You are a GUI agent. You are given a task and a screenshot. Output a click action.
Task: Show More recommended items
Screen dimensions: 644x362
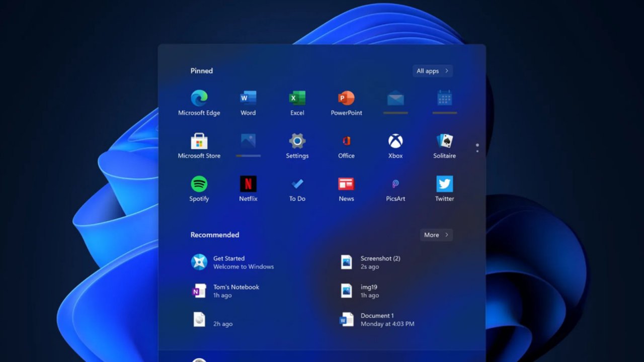[x=436, y=235]
